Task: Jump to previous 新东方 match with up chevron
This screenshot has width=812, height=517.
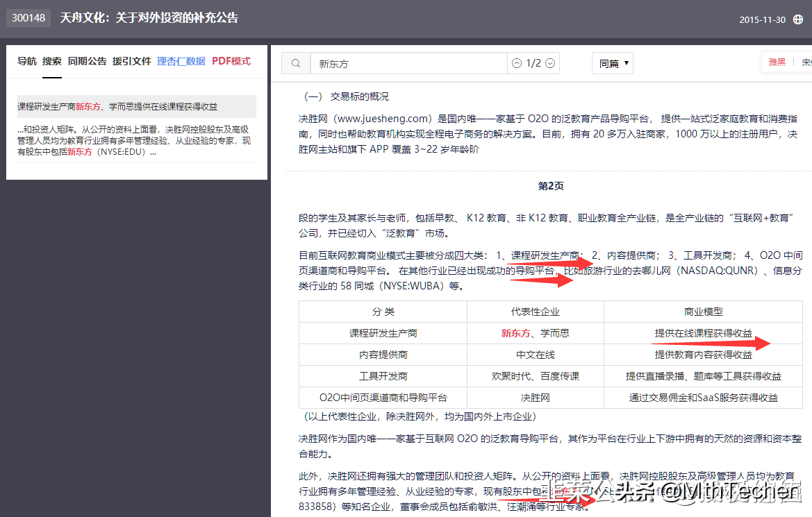Action: 516,62
